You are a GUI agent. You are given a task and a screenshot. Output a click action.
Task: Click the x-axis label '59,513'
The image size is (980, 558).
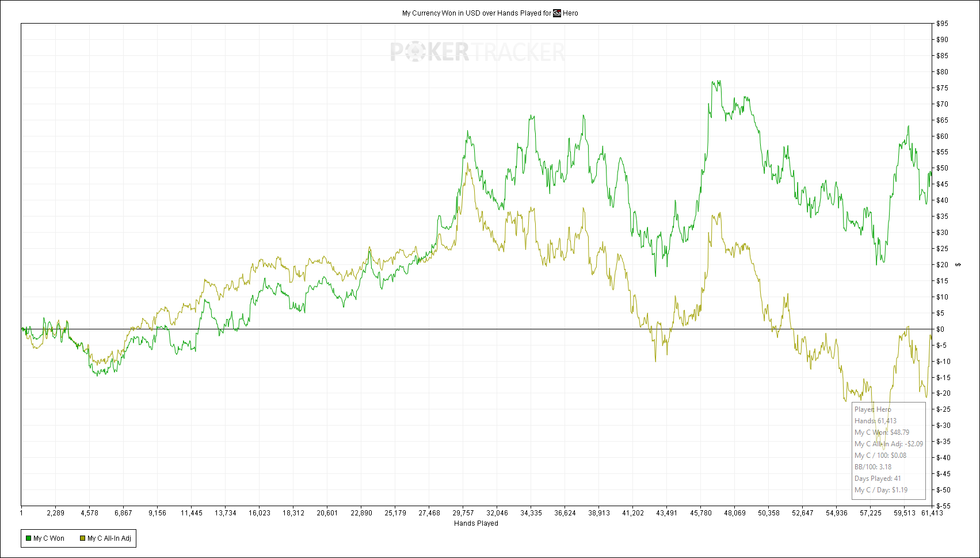pos(904,513)
